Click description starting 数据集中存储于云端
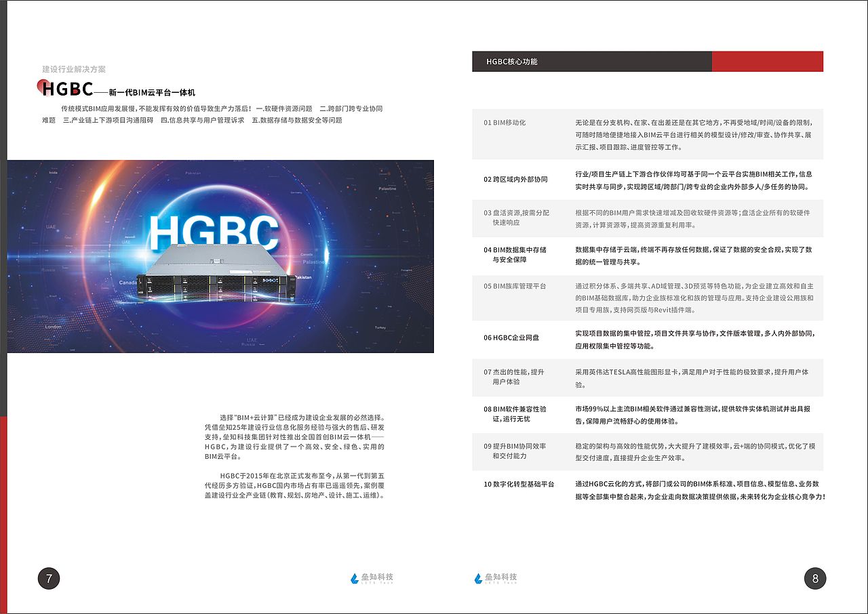 (x=694, y=255)
